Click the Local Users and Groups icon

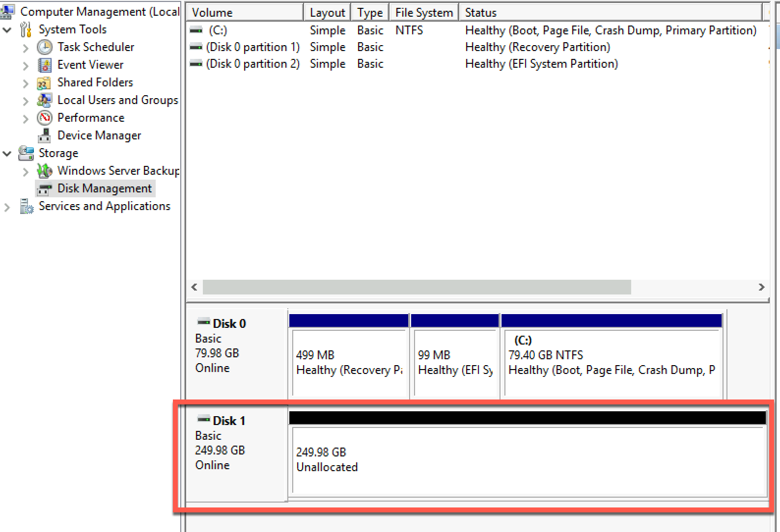coord(44,100)
